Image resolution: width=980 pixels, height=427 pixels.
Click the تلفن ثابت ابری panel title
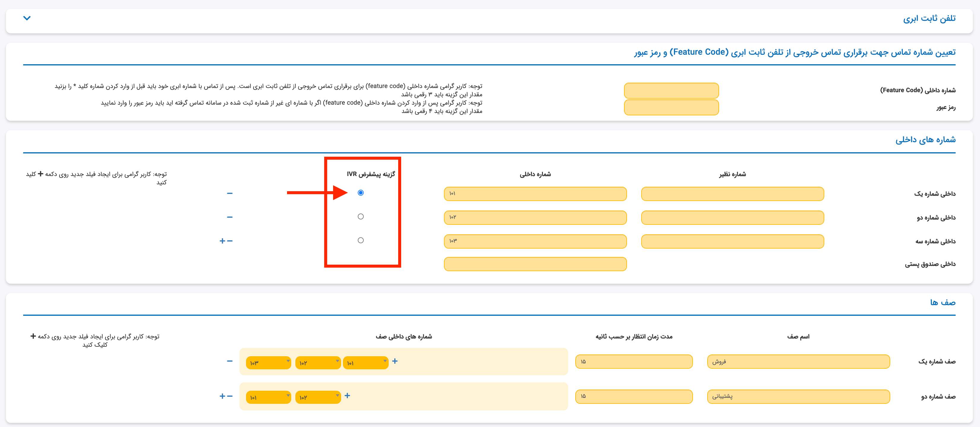coord(929,18)
